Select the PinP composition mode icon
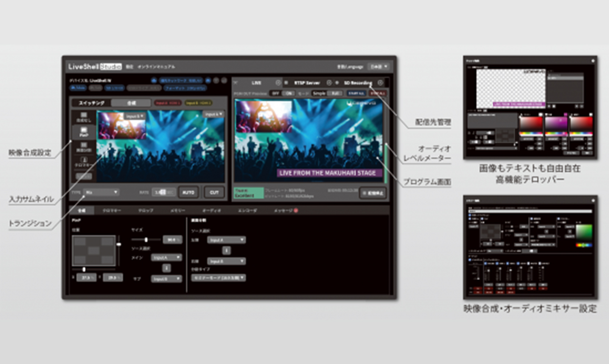Screen dimensions: 609x364 [x=84, y=132]
